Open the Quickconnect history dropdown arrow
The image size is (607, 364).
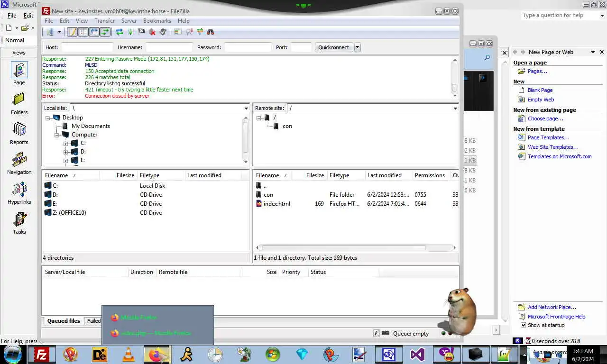click(358, 47)
